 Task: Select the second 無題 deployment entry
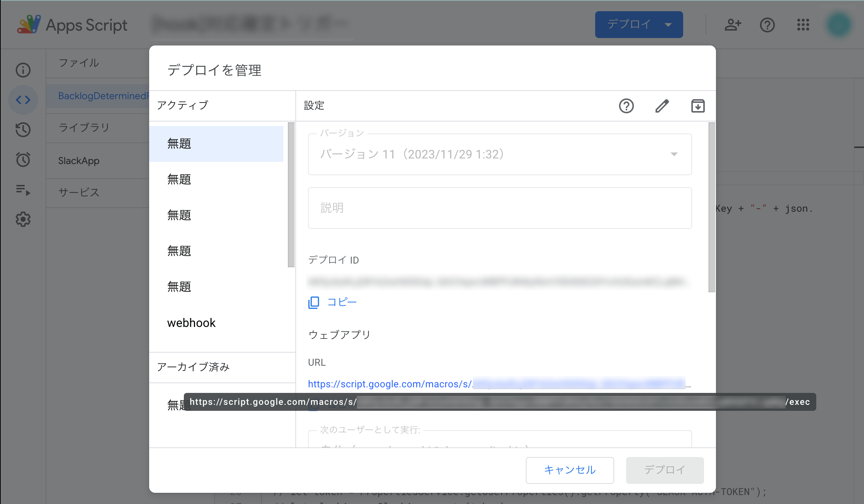179,180
